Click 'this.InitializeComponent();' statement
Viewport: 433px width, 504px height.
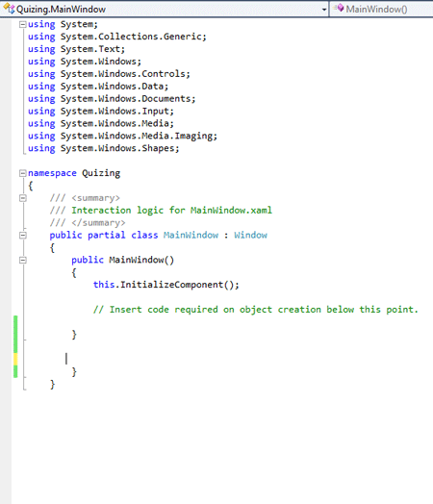[166, 285]
